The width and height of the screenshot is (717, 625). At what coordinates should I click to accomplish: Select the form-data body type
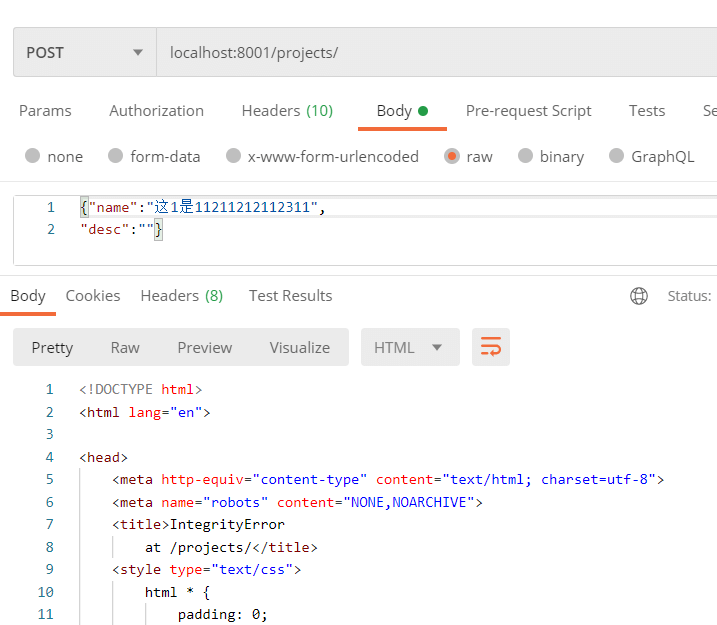(154, 156)
